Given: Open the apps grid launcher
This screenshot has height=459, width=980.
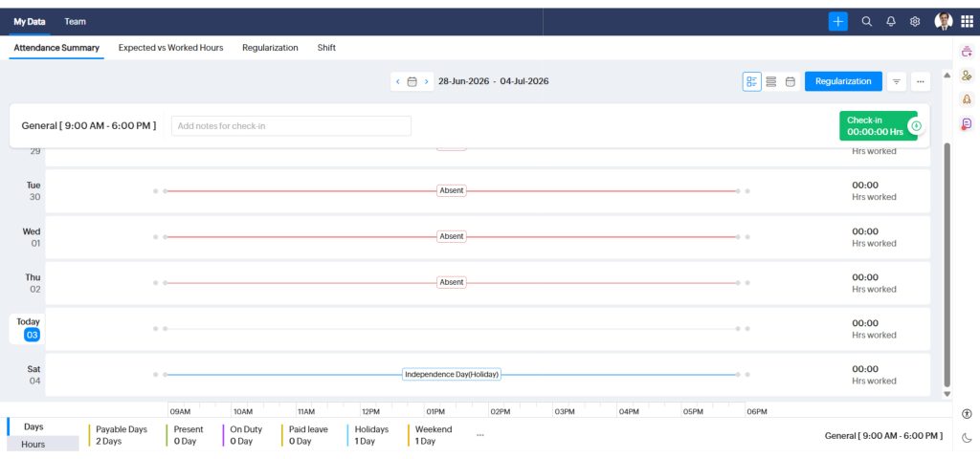Looking at the screenshot, I should click(967, 21).
